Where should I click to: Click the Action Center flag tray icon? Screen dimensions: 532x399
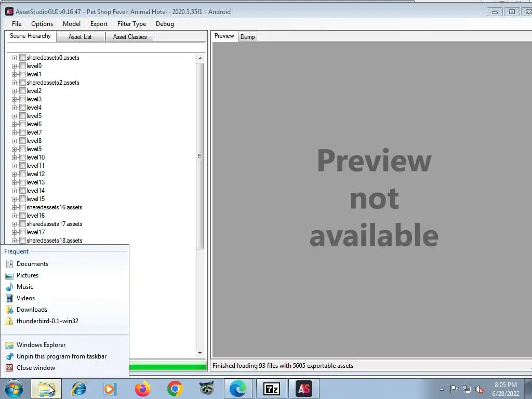[x=454, y=389]
